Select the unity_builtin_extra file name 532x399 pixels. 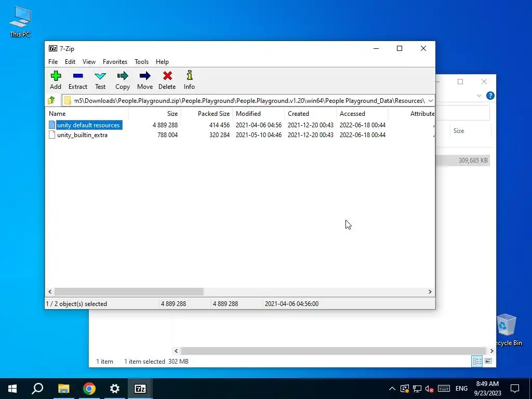[82, 135]
